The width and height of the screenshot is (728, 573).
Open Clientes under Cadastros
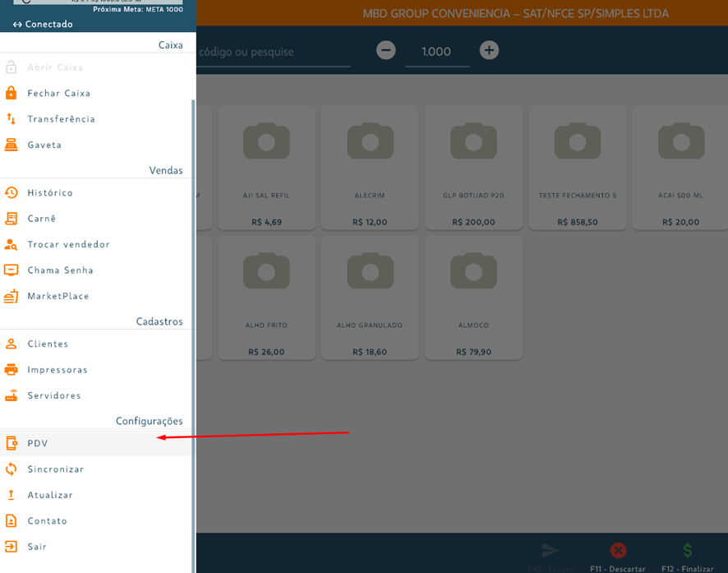(48, 344)
